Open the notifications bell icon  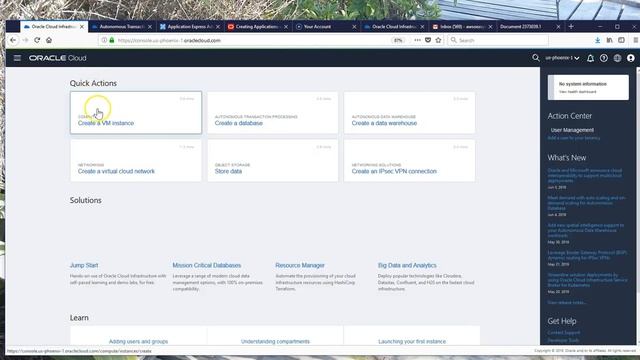coord(590,58)
